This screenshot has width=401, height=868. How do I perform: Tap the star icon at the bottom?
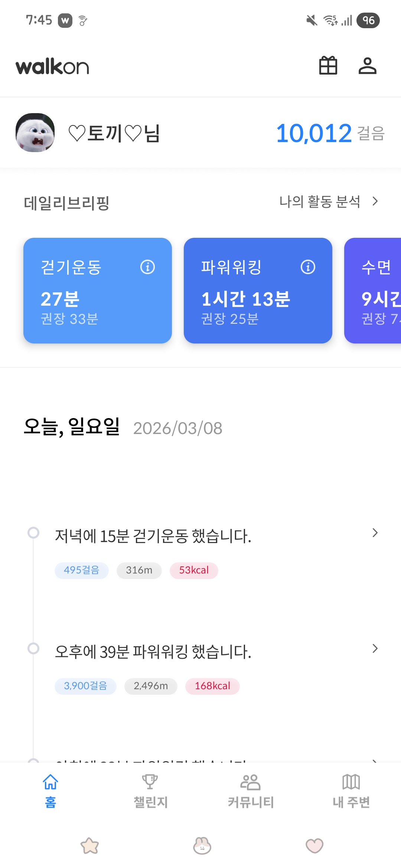pyautogui.click(x=90, y=846)
